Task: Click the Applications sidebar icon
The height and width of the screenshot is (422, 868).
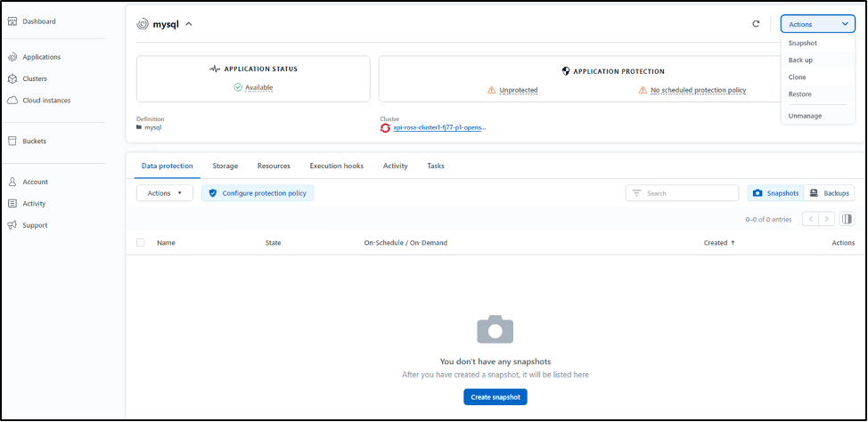Action: point(12,57)
